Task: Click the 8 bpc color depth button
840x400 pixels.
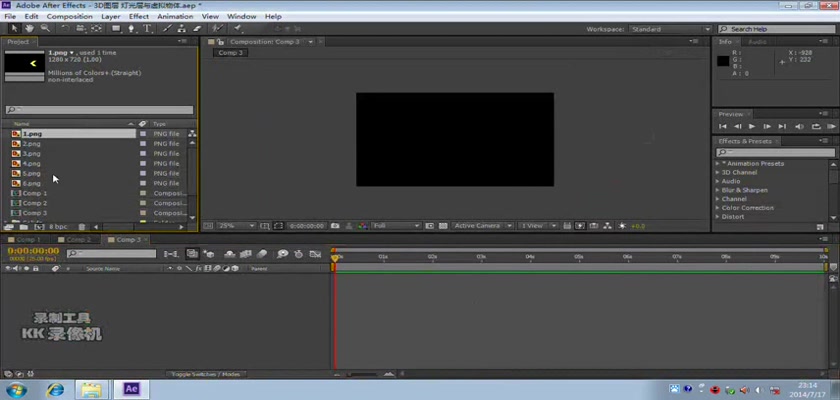Action: point(58,227)
